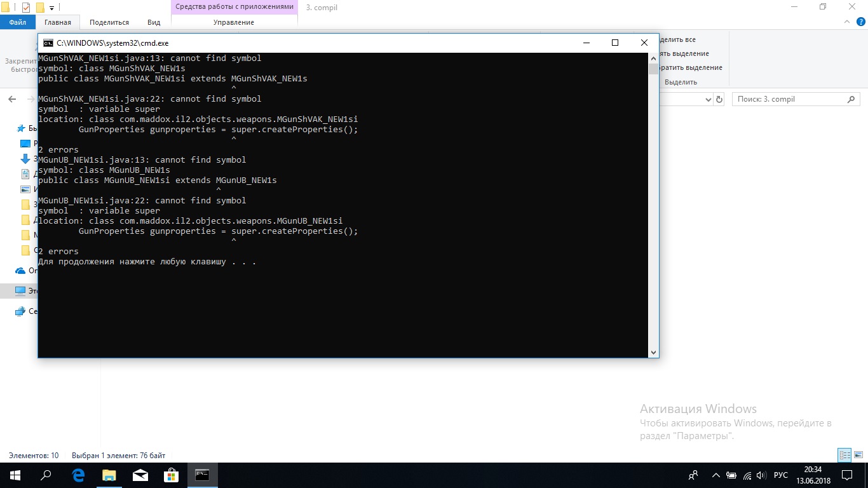
Task: Switch to Large icons view layout
Action: 857,455
